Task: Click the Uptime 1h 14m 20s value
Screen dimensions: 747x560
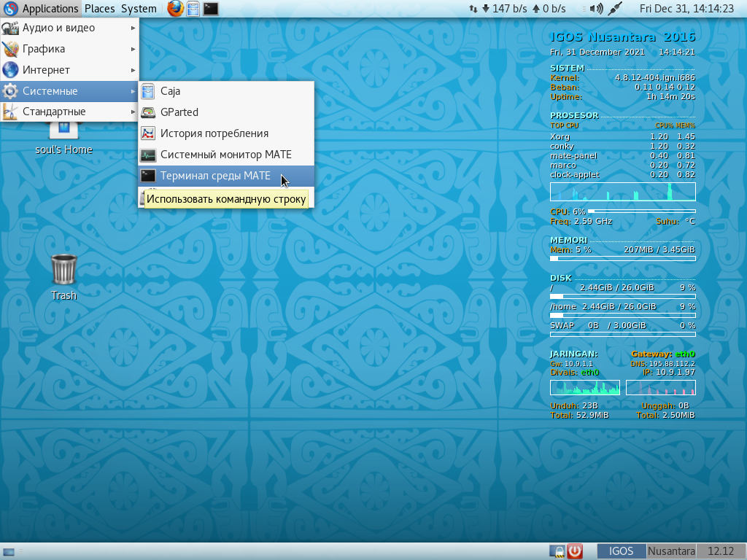Action: [671, 97]
